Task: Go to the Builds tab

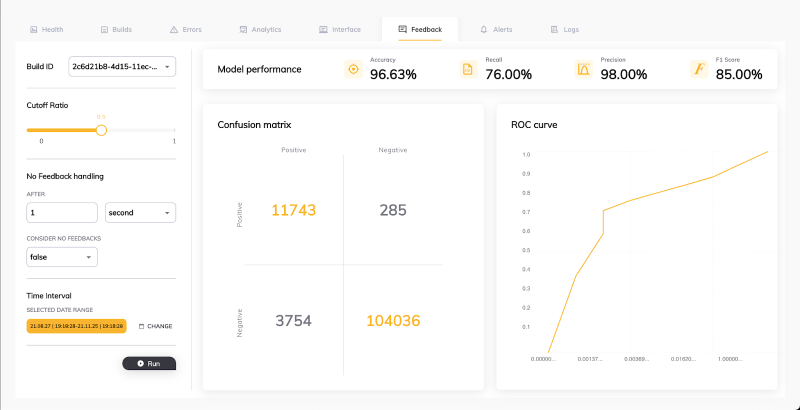Action: [116, 30]
